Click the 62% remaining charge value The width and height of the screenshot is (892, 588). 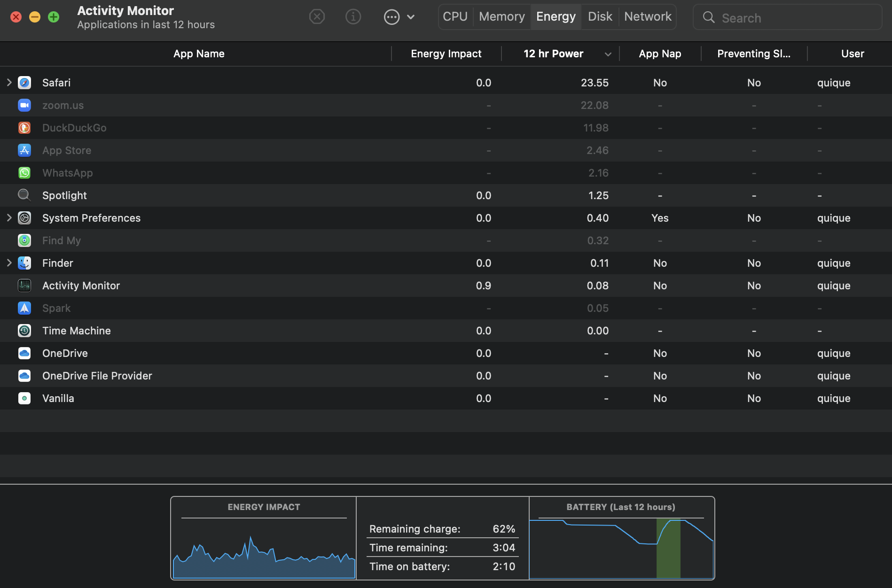tap(504, 529)
